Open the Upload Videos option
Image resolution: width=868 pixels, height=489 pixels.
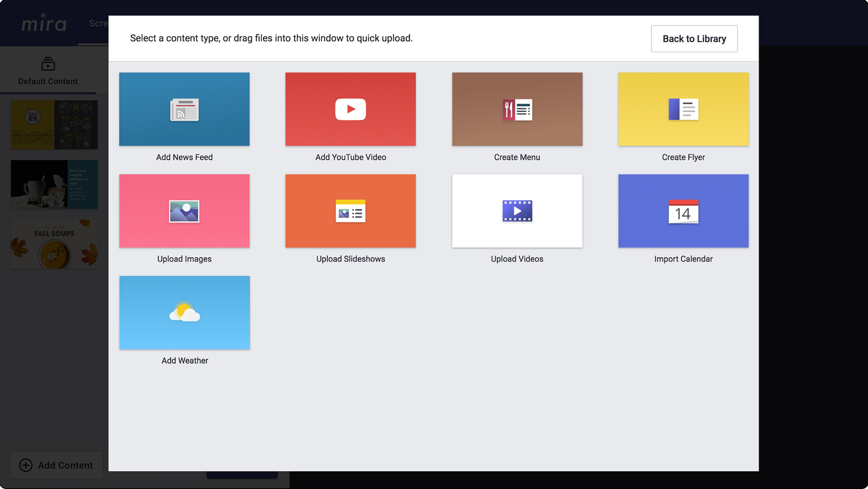(517, 211)
